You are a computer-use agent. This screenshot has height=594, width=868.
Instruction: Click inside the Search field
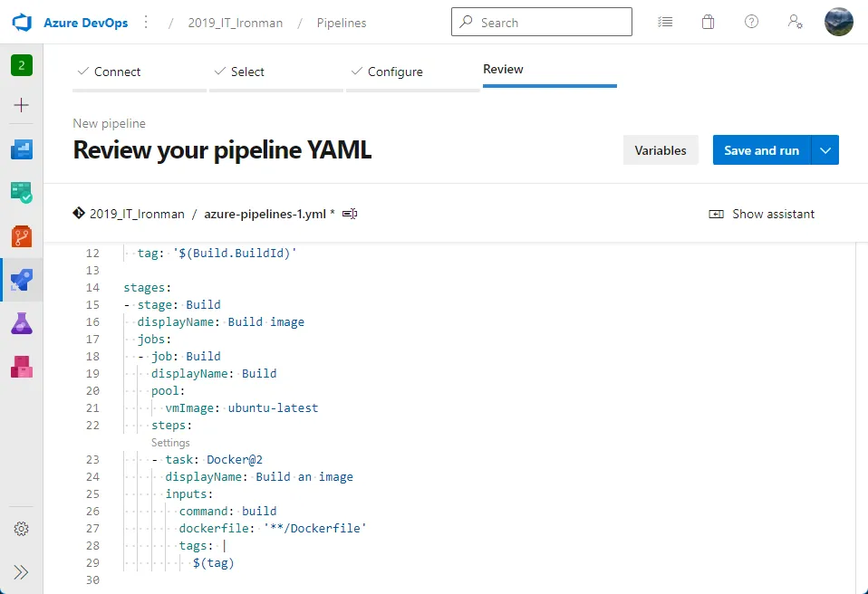coord(541,22)
